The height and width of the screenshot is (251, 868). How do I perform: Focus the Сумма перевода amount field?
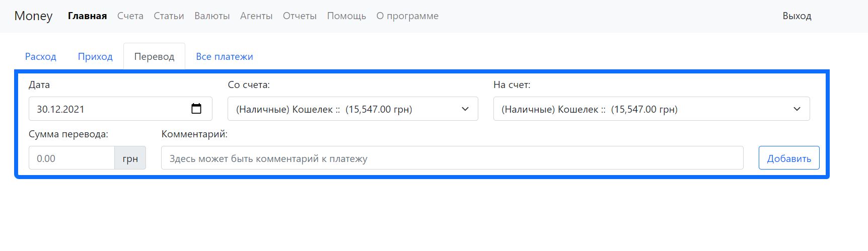coord(71,158)
